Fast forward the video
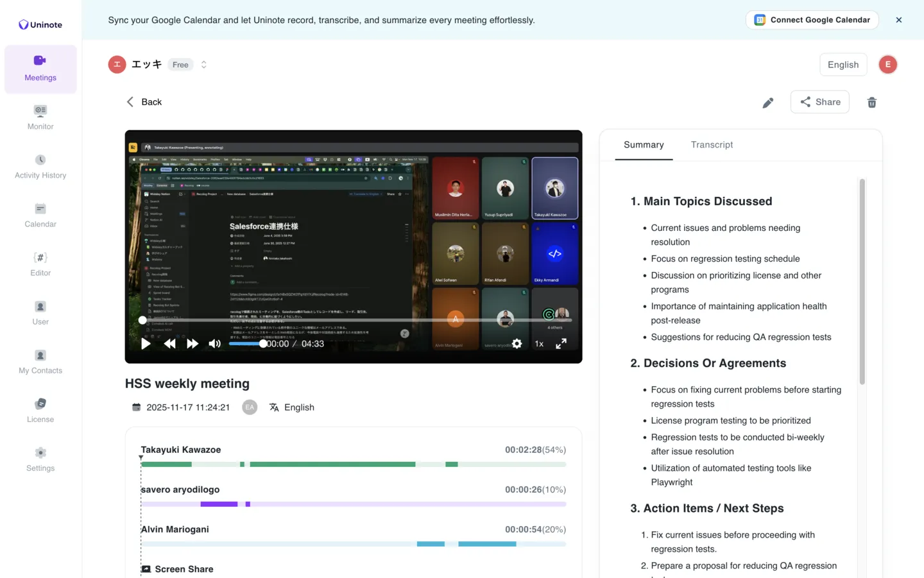The width and height of the screenshot is (924, 578). click(192, 344)
